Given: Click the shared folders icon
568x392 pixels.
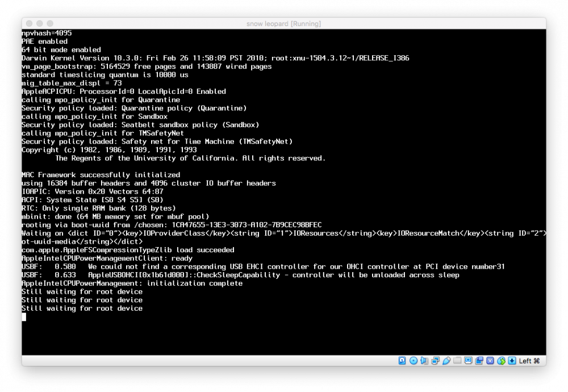Looking at the screenshot, I should tap(457, 361).
